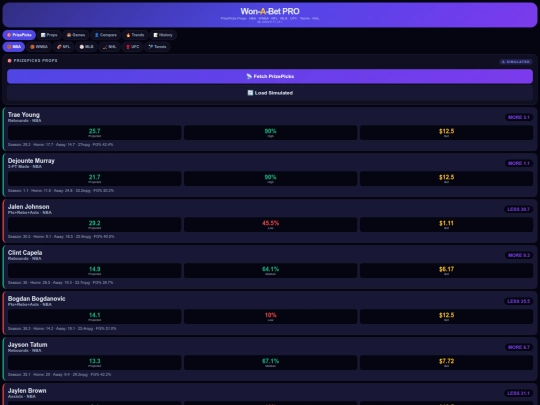Click Trae Young's MORE 3.1 badge
Viewport: 540px width, 405px height.
pos(519,117)
